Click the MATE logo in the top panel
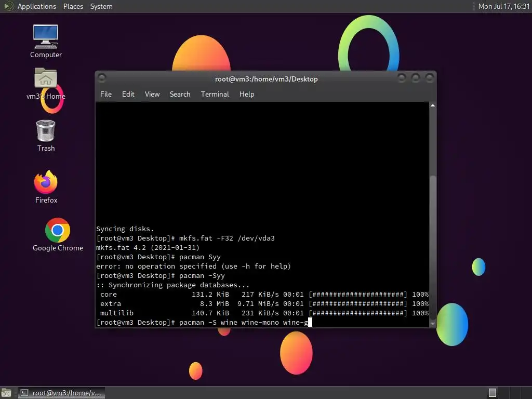The height and width of the screenshot is (399, 532). (x=8, y=6)
